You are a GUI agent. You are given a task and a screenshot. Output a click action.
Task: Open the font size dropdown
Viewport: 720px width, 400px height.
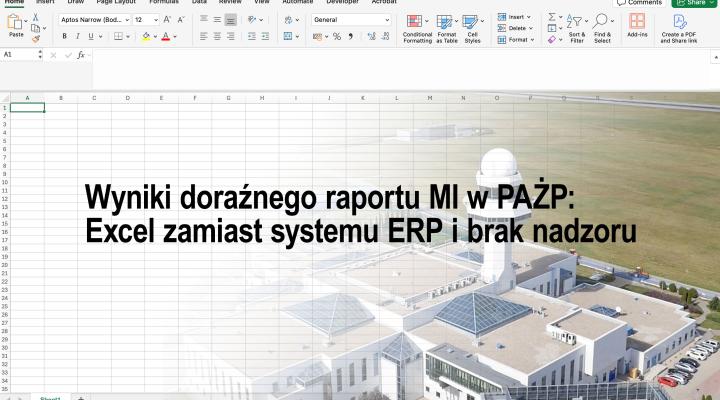tap(156, 20)
